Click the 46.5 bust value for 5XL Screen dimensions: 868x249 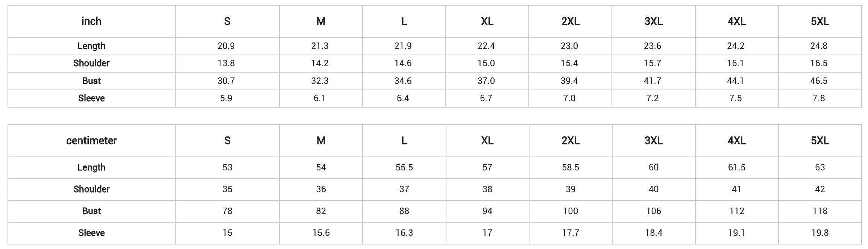[x=819, y=81]
